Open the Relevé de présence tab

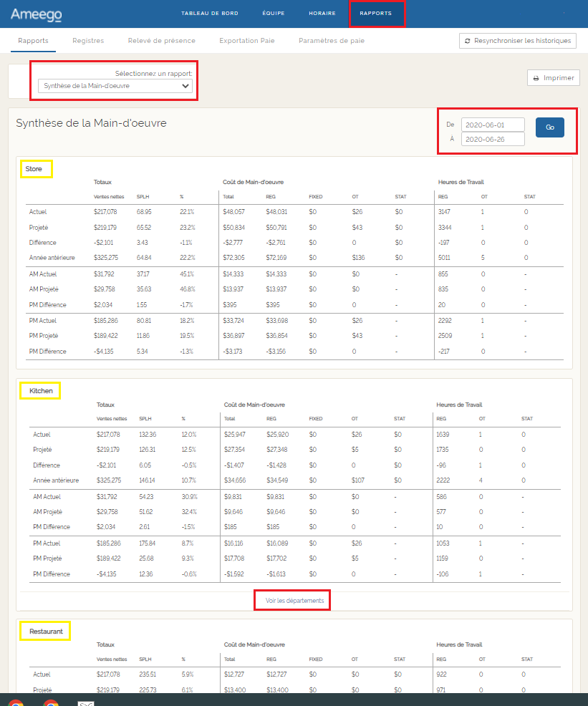[161, 41]
